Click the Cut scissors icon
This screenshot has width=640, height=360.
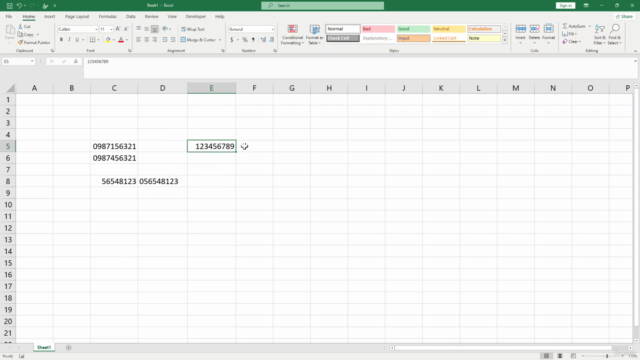coord(20,27)
